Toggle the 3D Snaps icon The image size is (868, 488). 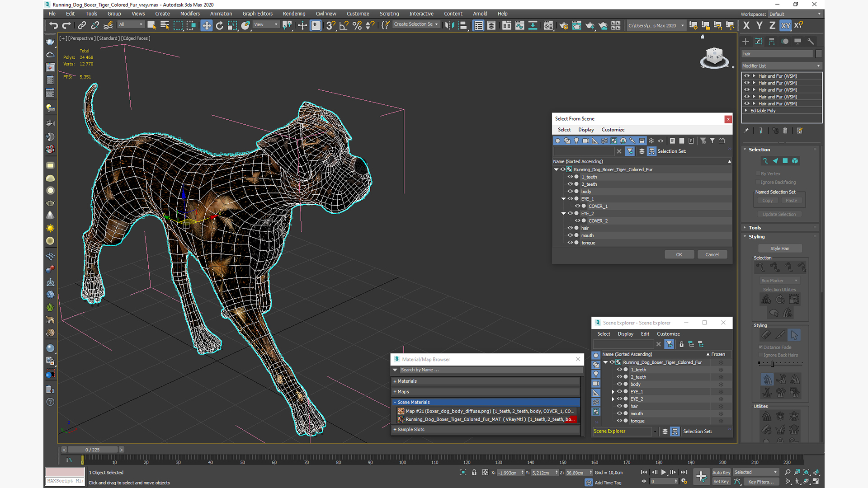pyautogui.click(x=331, y=25)
